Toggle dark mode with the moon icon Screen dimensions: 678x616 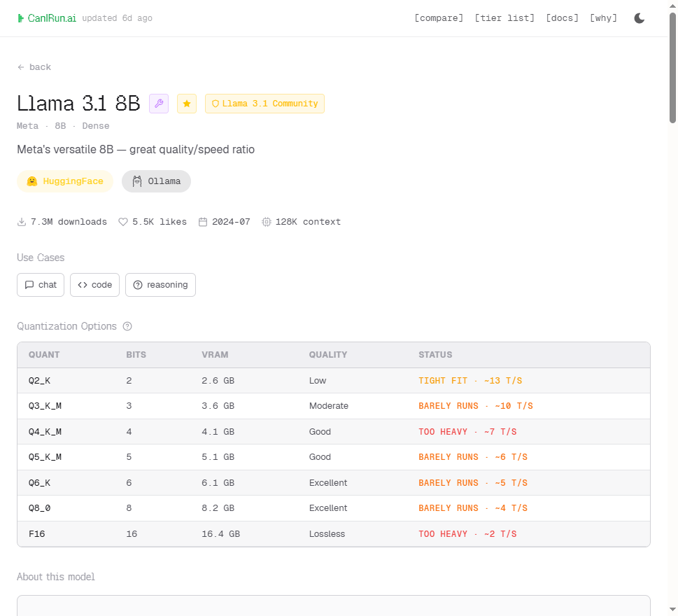(x=639, y=17)
